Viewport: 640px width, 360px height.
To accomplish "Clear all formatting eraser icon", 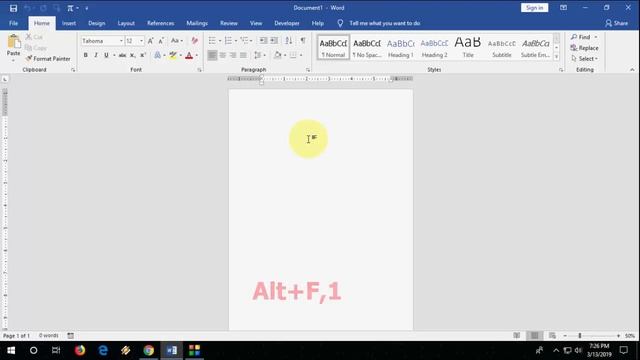I will pyautogui.click(x=195, y=41).
